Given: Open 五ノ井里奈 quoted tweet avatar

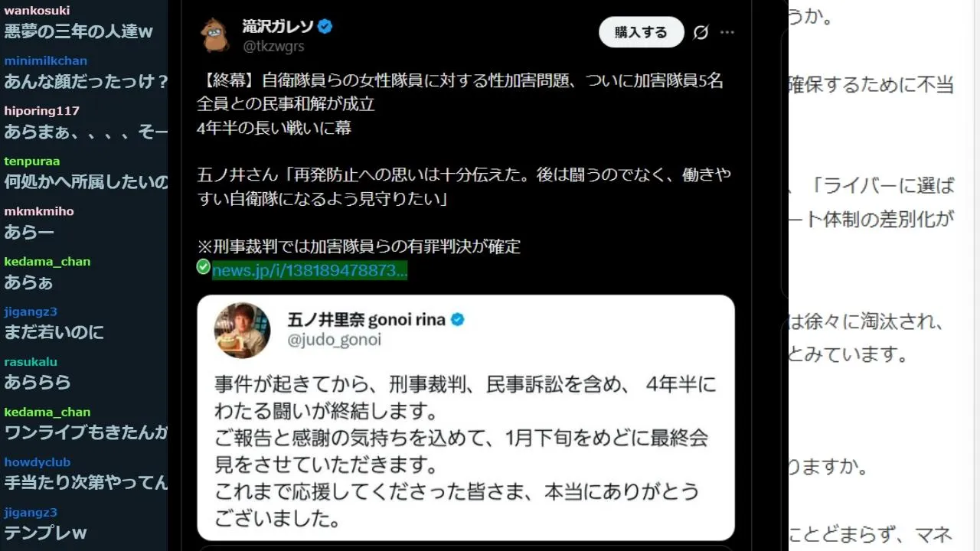Looking at the screenshot, I should 242,330.
